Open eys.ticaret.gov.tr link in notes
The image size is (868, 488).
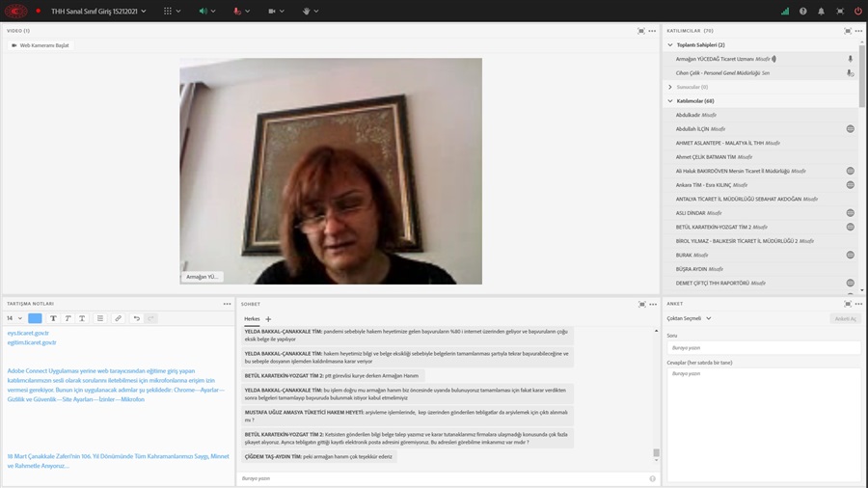coord(28,333)
